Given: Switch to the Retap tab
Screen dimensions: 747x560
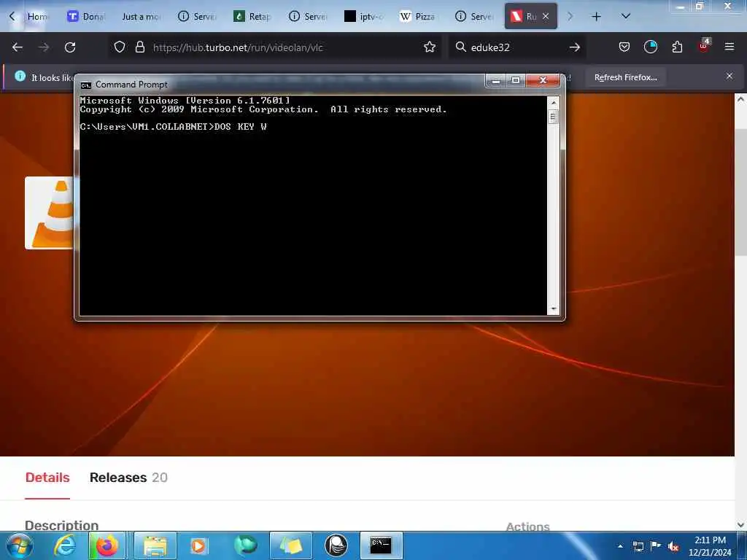Looking at the screenshot, I should (252, 17).
